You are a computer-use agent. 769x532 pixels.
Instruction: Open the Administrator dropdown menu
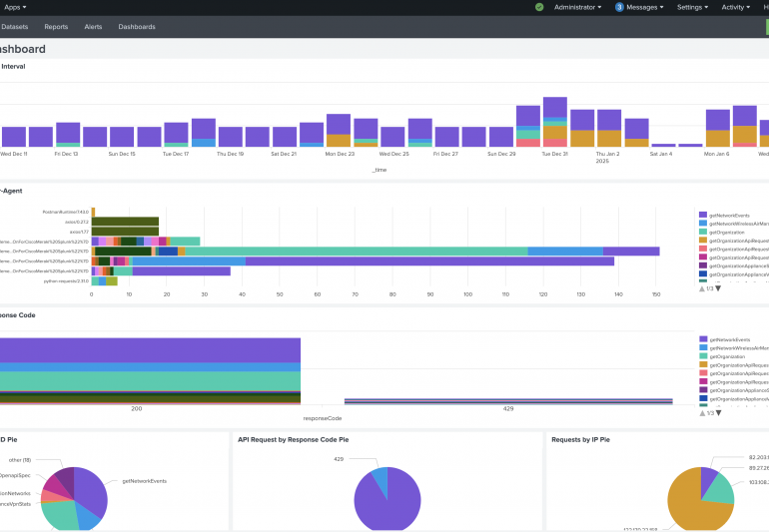pos(577,7)
